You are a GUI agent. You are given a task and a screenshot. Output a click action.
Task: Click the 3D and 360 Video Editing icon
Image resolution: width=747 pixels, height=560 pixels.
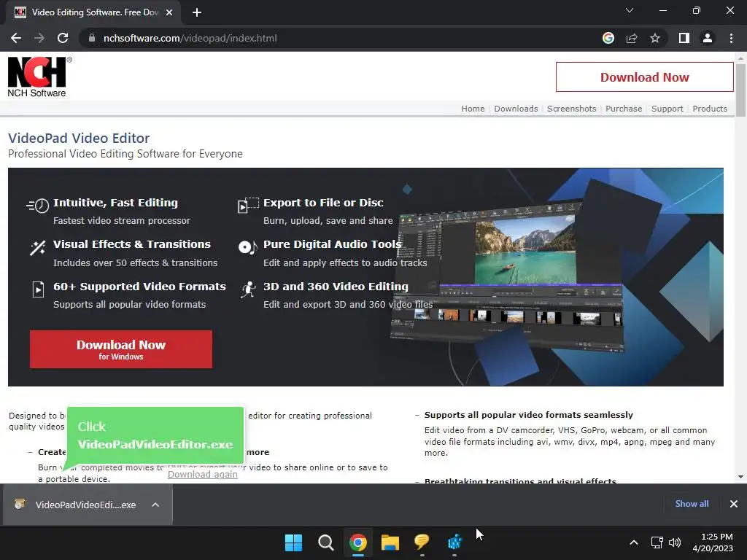click(248, 289)
